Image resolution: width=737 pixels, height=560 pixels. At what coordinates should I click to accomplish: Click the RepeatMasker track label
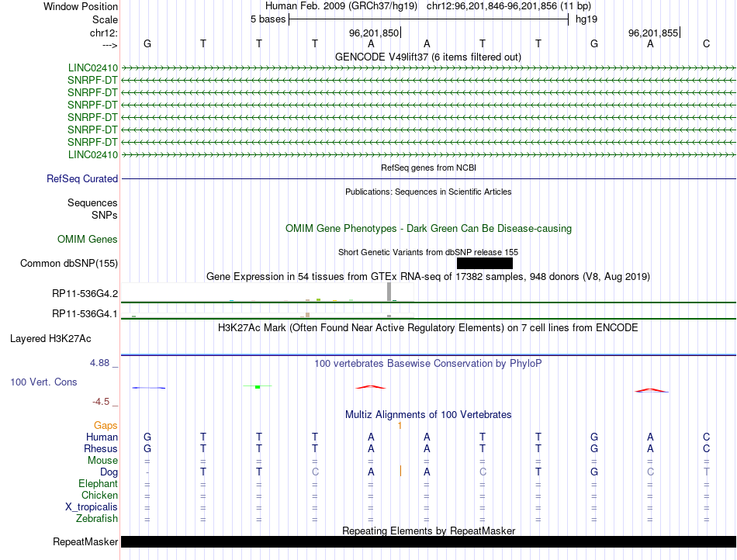[85, 541]
